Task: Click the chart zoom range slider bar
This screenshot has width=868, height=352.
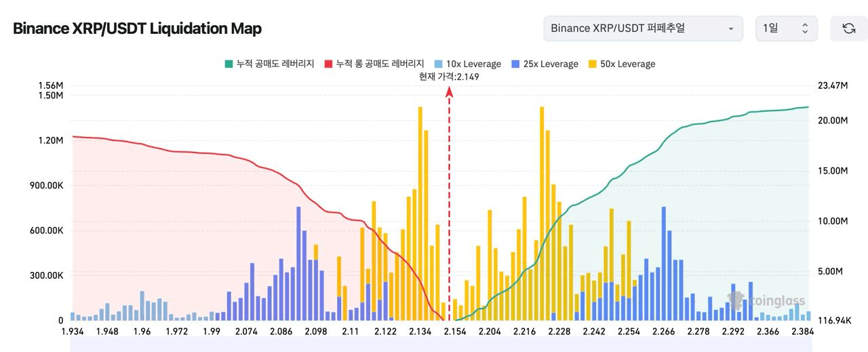Action: [441, 346]
